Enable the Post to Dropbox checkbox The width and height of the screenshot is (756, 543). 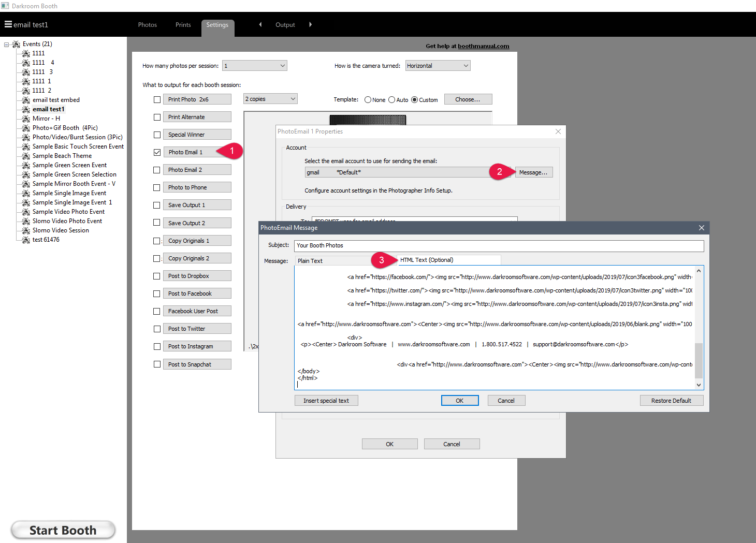tap(157, 276)
